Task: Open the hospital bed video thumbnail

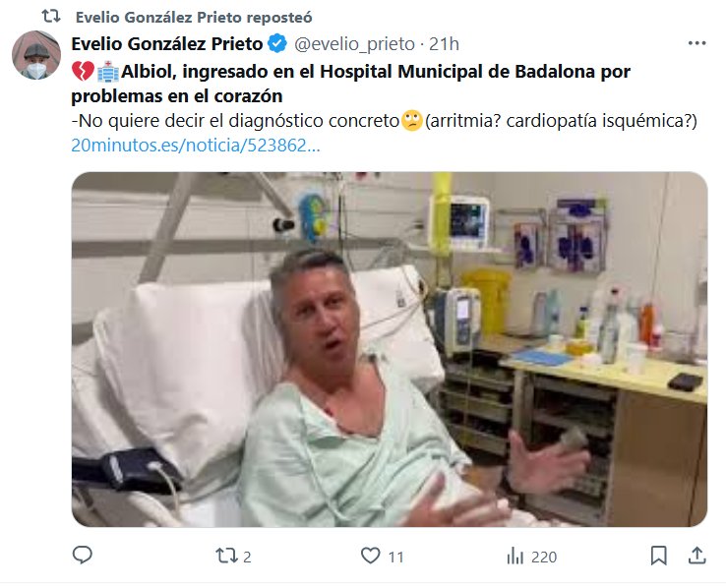Action: pos(390,349)
